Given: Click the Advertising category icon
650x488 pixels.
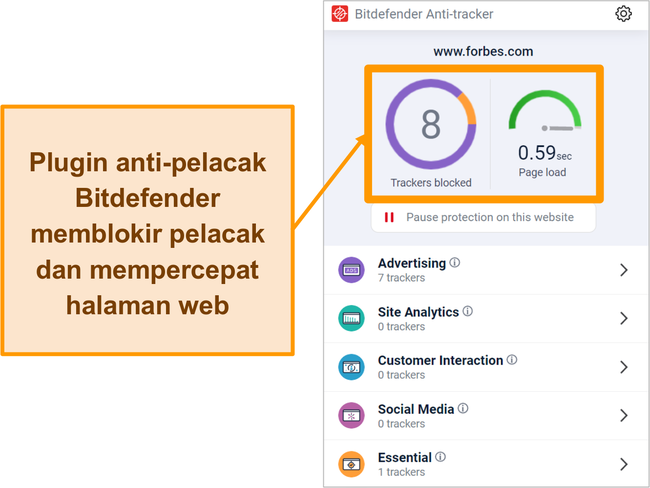Looking at the screenshot, I should click(x=352, y=270).
